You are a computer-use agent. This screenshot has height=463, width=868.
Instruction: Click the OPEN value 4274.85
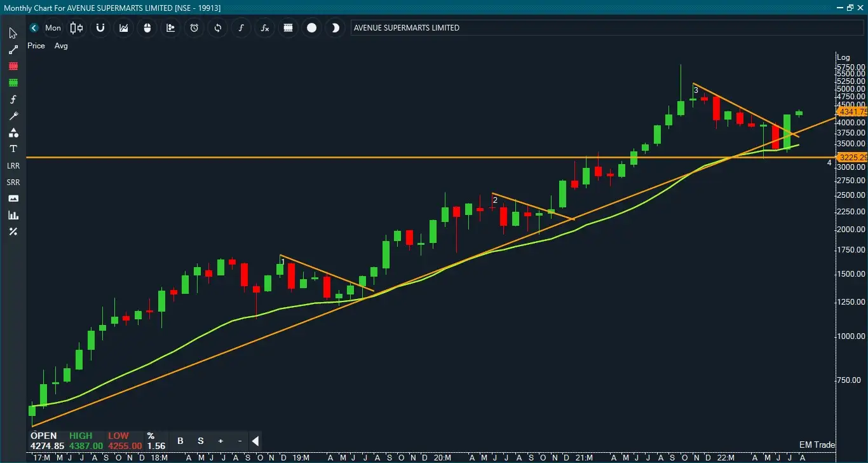[46, 446]
